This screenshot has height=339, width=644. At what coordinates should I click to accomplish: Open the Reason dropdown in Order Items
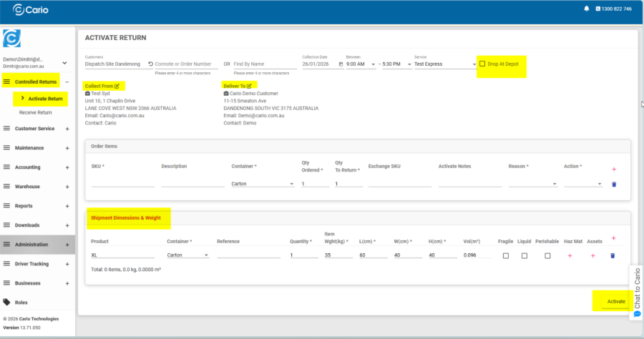pos(532,184)
